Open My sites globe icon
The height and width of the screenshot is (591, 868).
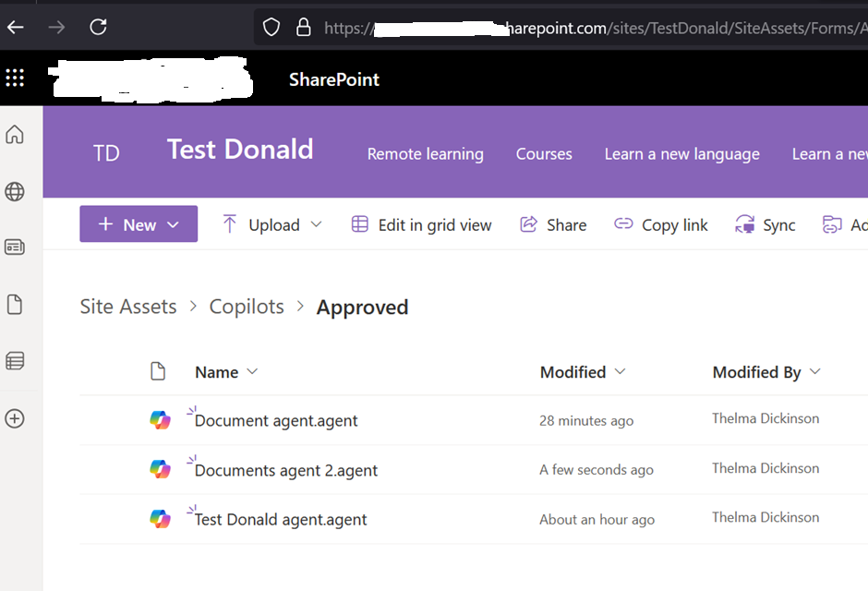click(15, 192)
